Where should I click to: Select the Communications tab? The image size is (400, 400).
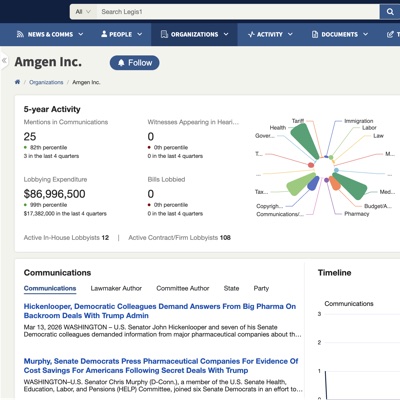[x=50, y=288]
